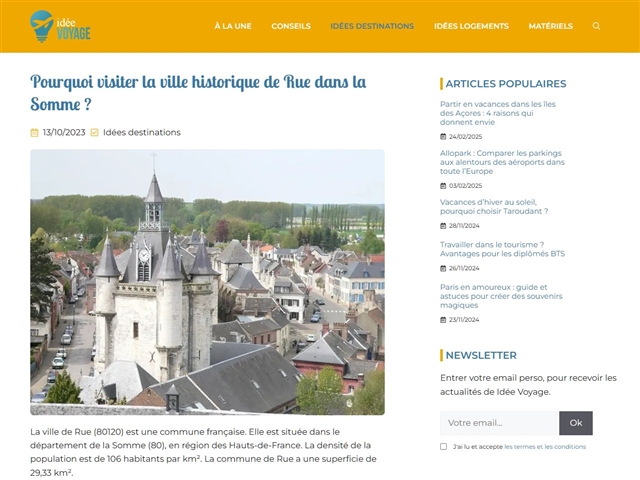Image resolution: width=640 pixels, height=480 pixels.
Task: Click calendar icon beside 24/02/2025
Action: (443, 136)
